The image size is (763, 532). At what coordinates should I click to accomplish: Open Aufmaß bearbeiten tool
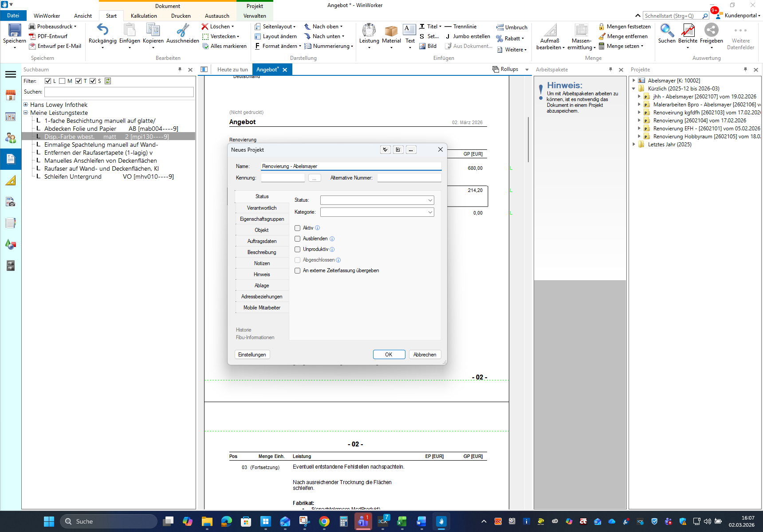[x=550, y=32]
